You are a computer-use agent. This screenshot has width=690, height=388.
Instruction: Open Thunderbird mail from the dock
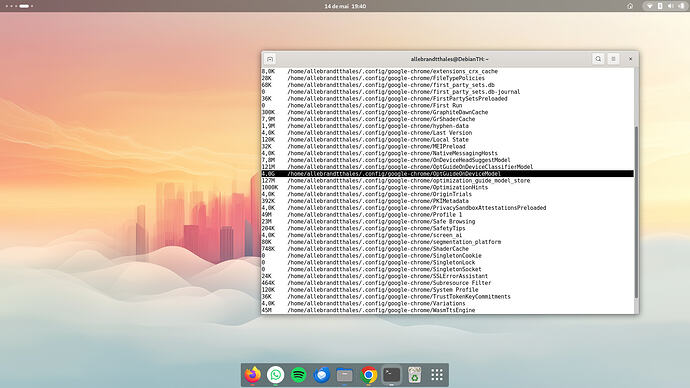click(x=322, y=375)
